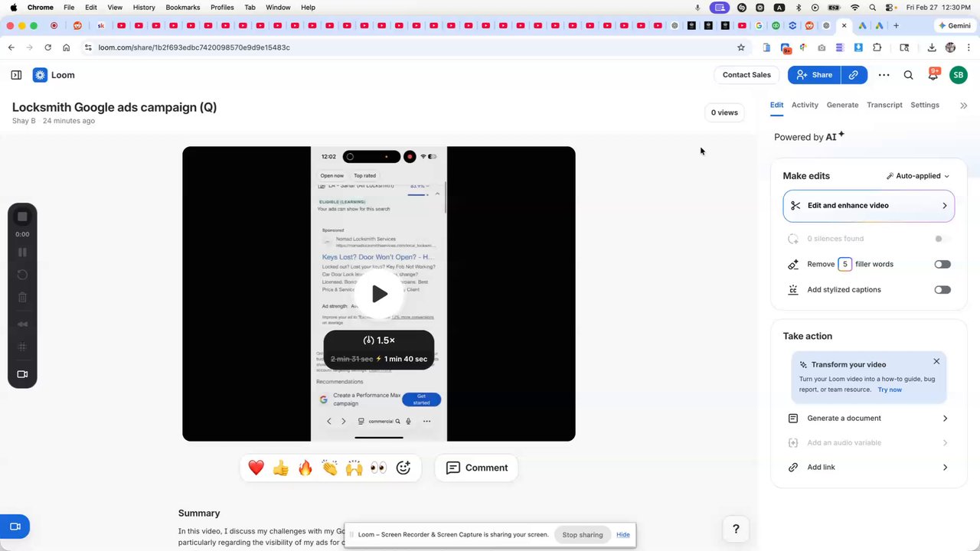The height and width of the screenshot is (551, 980).
Task: Click the blue Share button
Action: 814,75
